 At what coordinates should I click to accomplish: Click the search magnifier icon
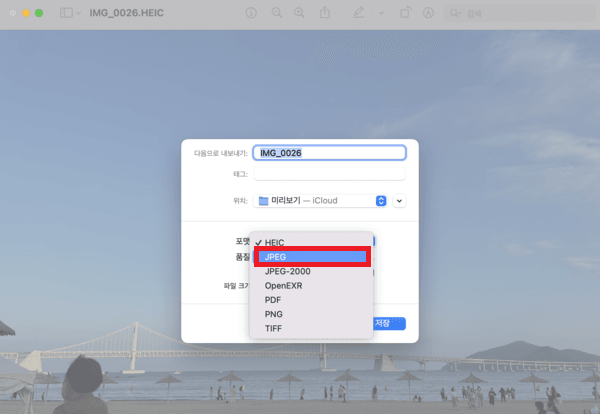455,13
